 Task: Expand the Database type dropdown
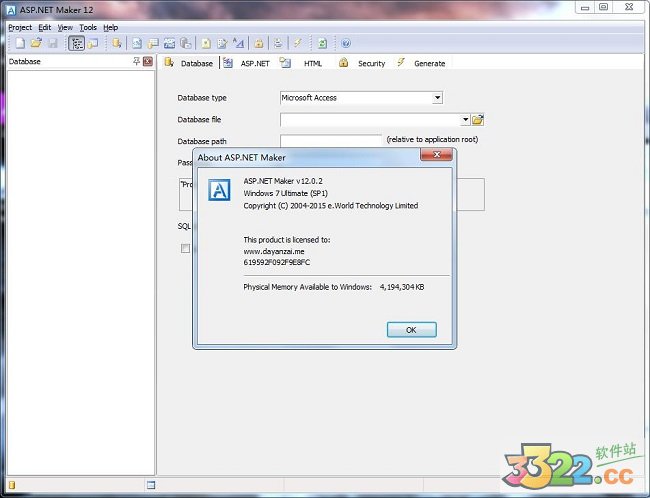(437, 98)
